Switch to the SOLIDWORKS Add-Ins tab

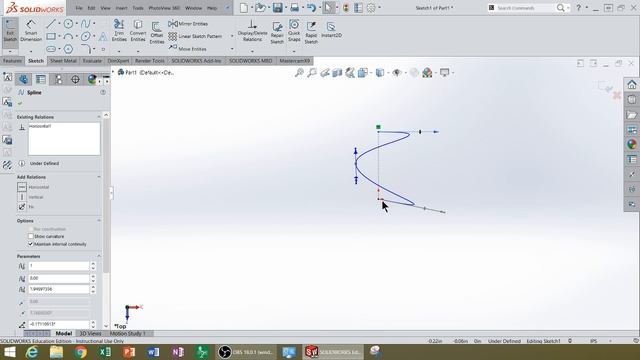coord(196,61)
